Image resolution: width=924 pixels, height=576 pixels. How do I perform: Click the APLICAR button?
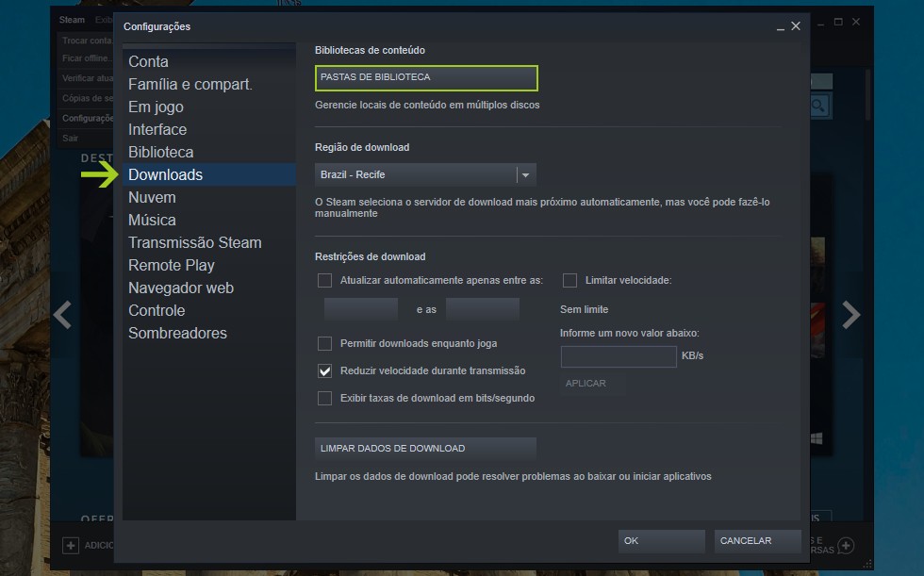592,384
